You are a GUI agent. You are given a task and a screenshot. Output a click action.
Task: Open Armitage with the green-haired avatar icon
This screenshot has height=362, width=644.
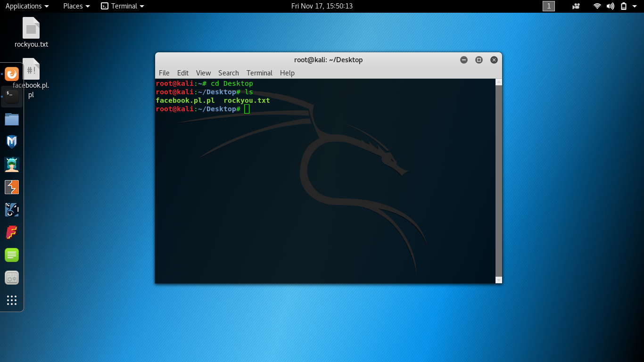tap(12, 165)
